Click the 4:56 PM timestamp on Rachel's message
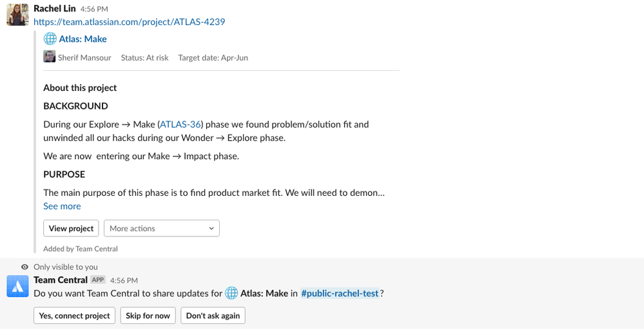644x335 pixels. click(94, 9)
